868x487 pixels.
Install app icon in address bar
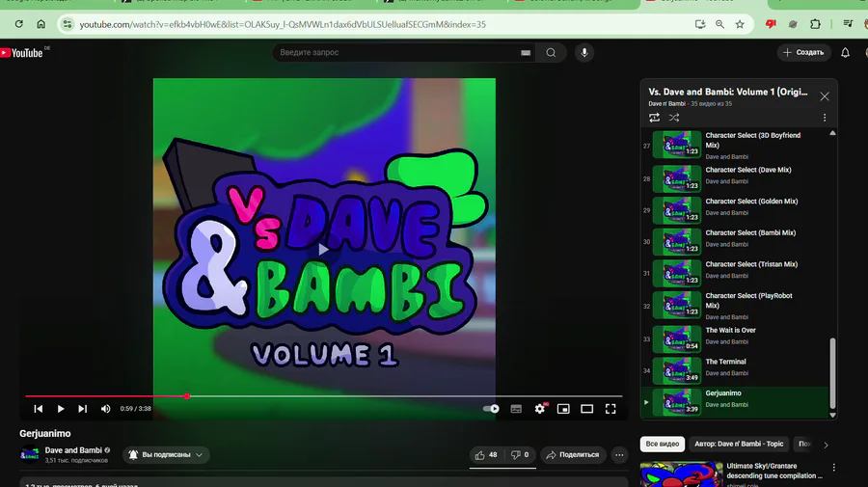coord(700,24)
